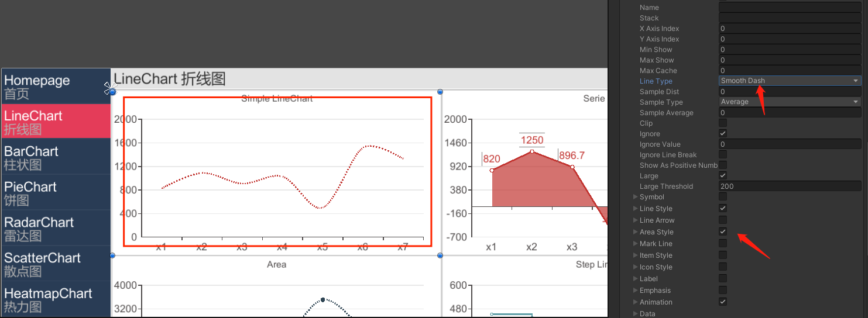
Task: Enable the Label checkbox
Action: click(723, 278)
